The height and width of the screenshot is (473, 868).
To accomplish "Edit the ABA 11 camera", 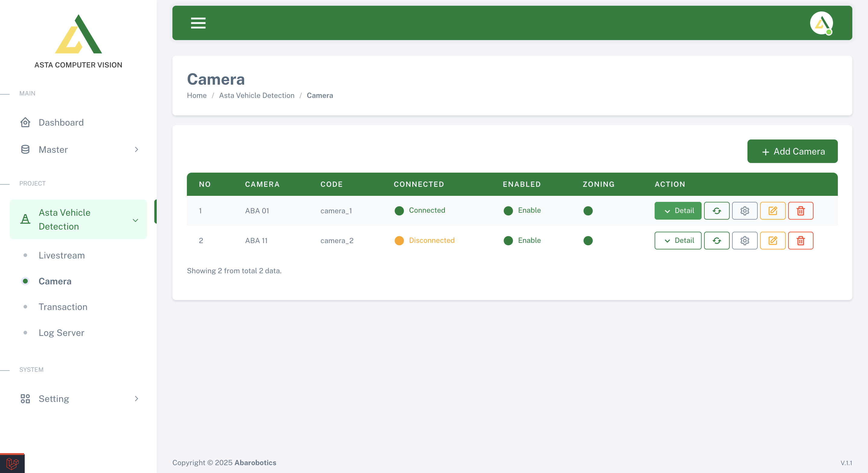I will [773, 240].
